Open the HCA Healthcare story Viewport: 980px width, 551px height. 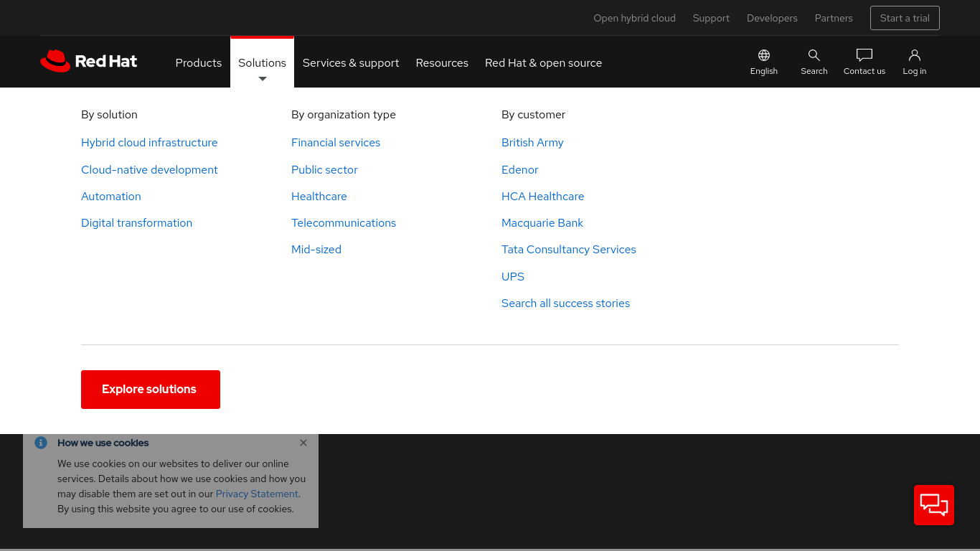[543, 197]
